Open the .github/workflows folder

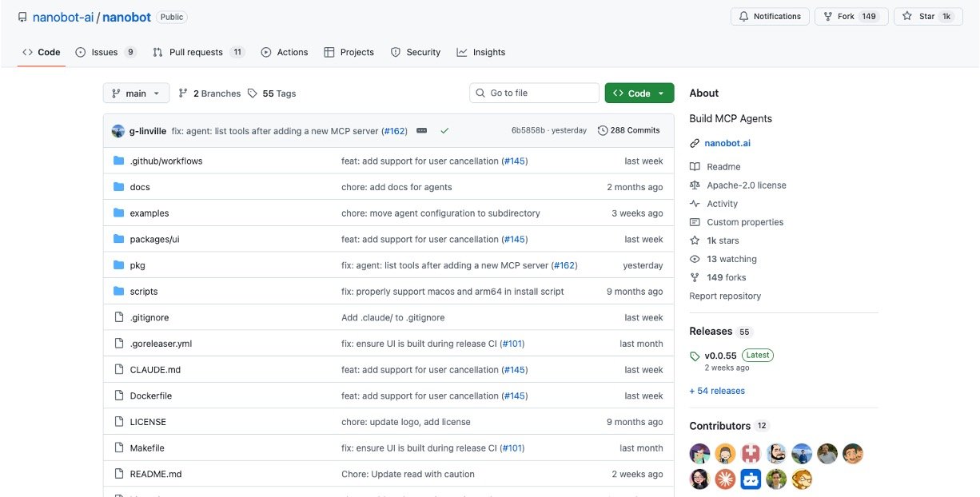(166, 161)
